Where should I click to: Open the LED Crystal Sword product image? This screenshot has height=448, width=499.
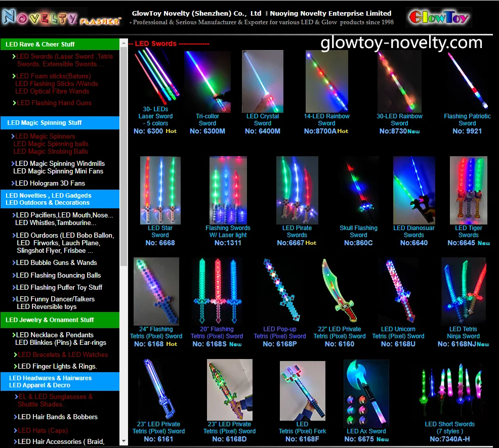[263, 81]
